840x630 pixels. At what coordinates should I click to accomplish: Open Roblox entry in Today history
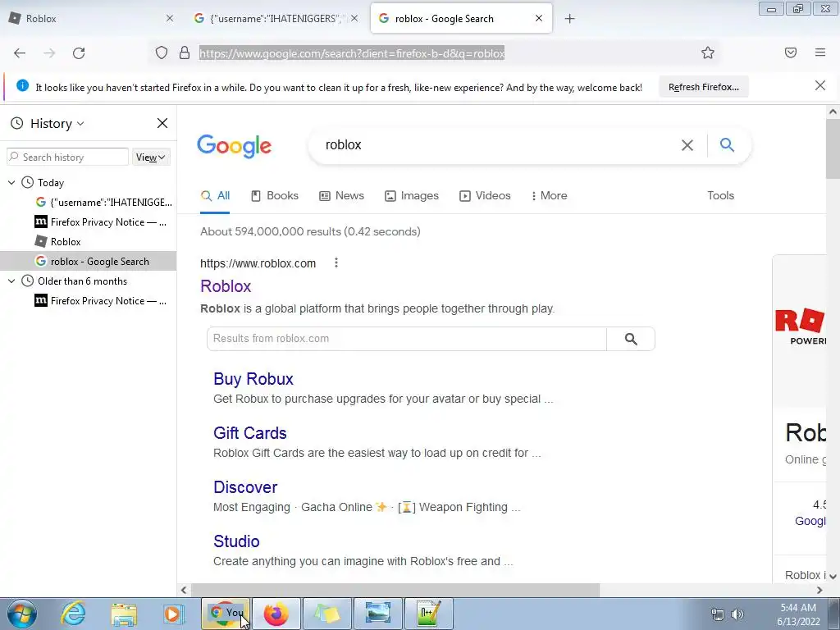coord(88,242)
